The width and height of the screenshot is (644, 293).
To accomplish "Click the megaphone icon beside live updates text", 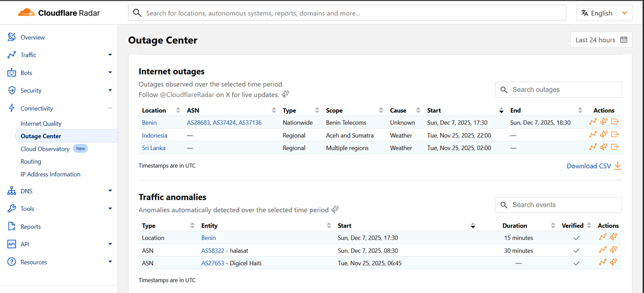I will [x=286, y=94].
